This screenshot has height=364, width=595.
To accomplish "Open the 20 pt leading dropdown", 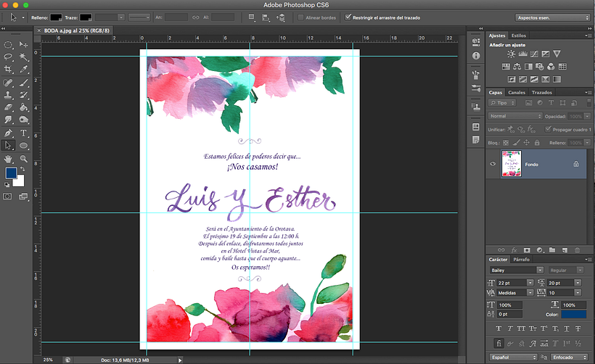I will coord(578,283).
